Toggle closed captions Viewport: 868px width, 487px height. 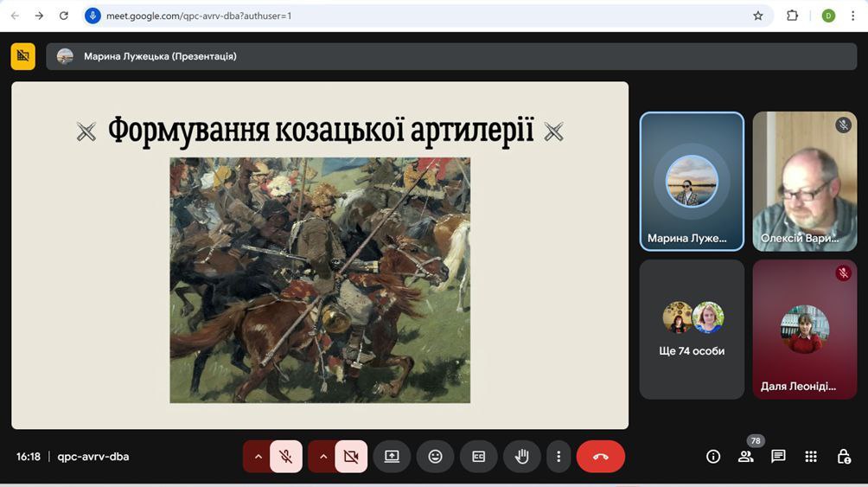pyautogui.click(x=478, y=457)
